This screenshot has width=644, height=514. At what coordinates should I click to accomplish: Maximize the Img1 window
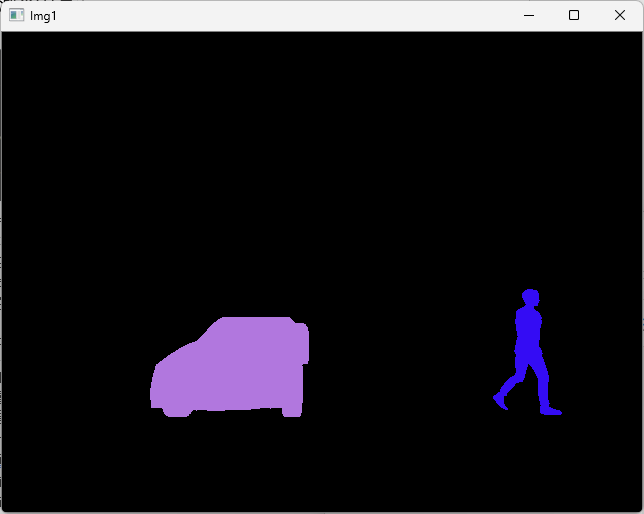coord(574,16)
